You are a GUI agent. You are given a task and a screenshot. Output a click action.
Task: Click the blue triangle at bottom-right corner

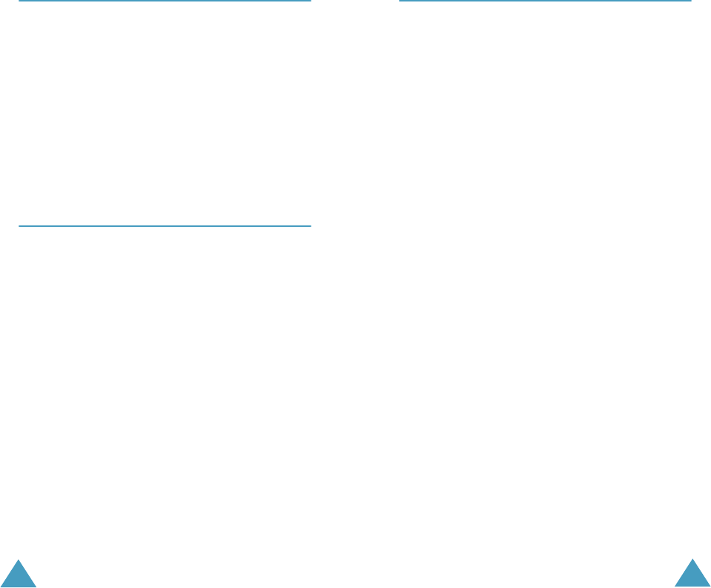coord(692,573)
